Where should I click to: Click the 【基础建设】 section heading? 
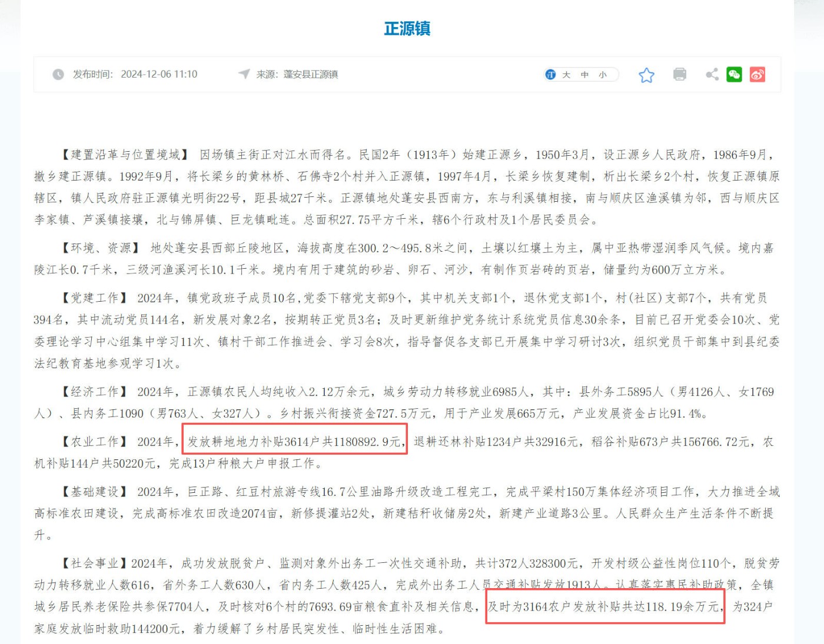click(95, 492)
